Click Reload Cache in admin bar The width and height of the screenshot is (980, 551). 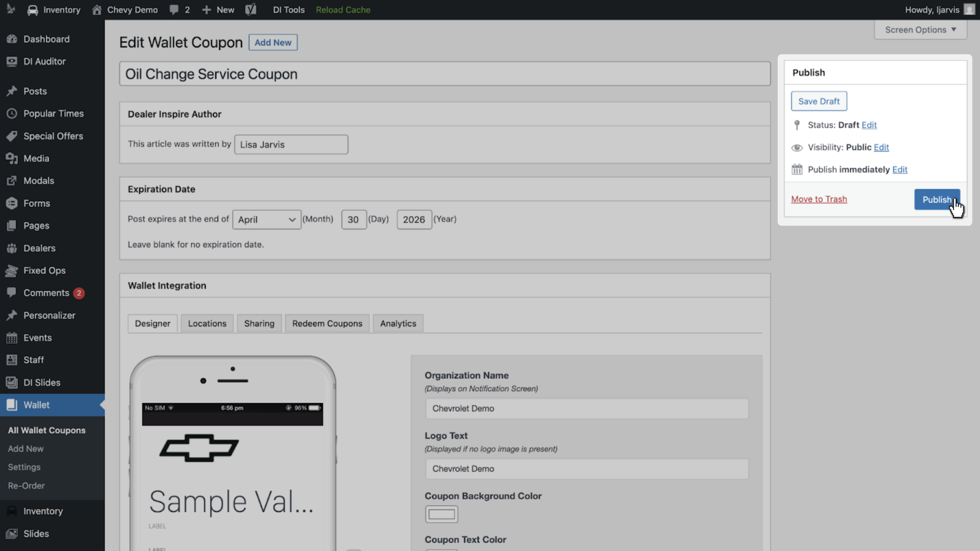(x=343, y=10)
